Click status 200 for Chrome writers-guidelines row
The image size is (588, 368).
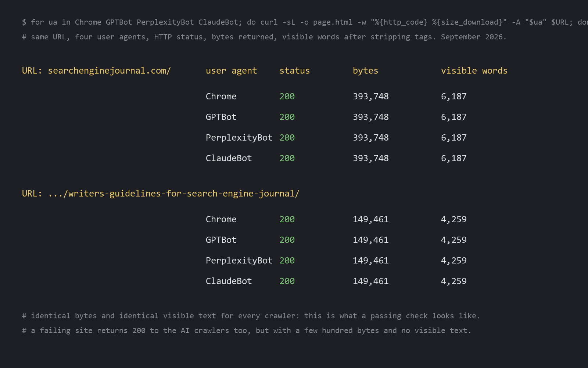[x=287, y=219]
